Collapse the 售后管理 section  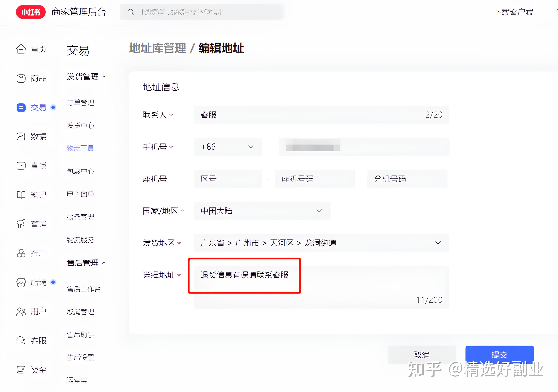104,263
